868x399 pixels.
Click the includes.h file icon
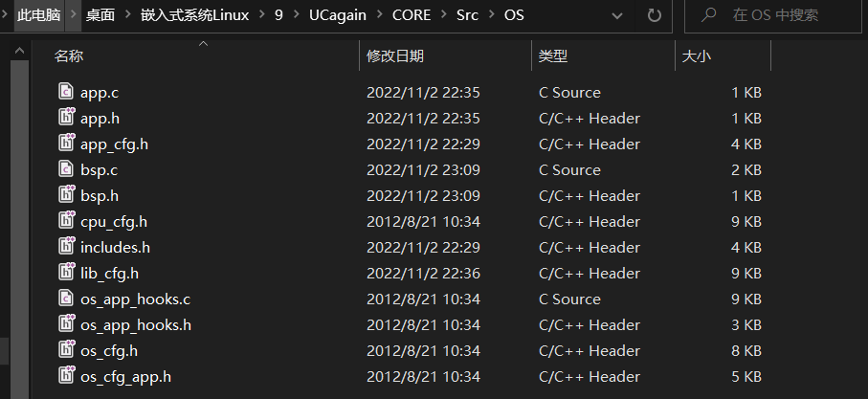pos(66,248)
